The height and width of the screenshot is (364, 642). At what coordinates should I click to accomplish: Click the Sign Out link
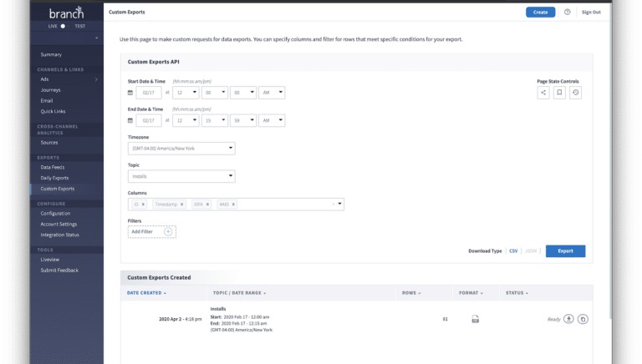coord(591,13)
